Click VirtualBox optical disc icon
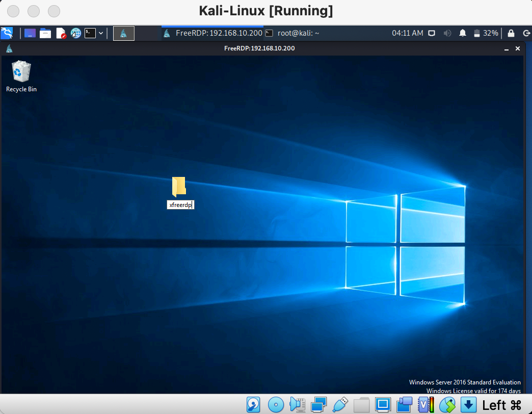This screenshot has width=532, height=414. (x=276, y=404)
